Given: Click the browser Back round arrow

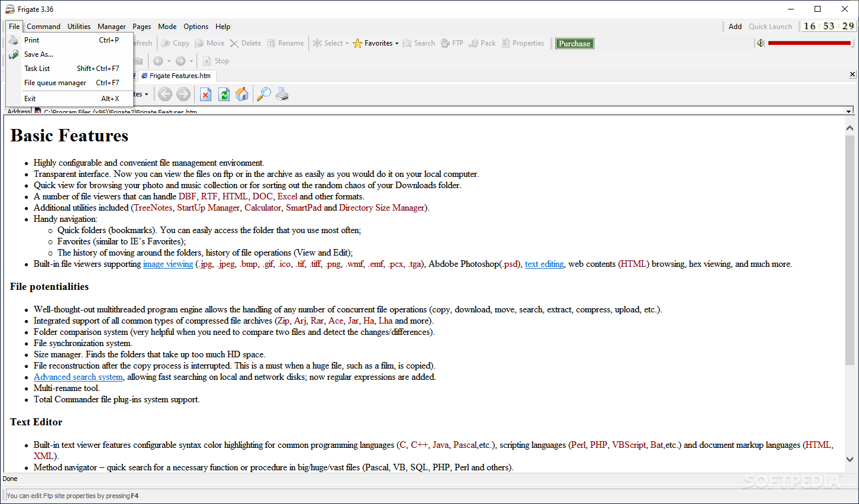Looking at the screenshot, I should tap(165, 94).
